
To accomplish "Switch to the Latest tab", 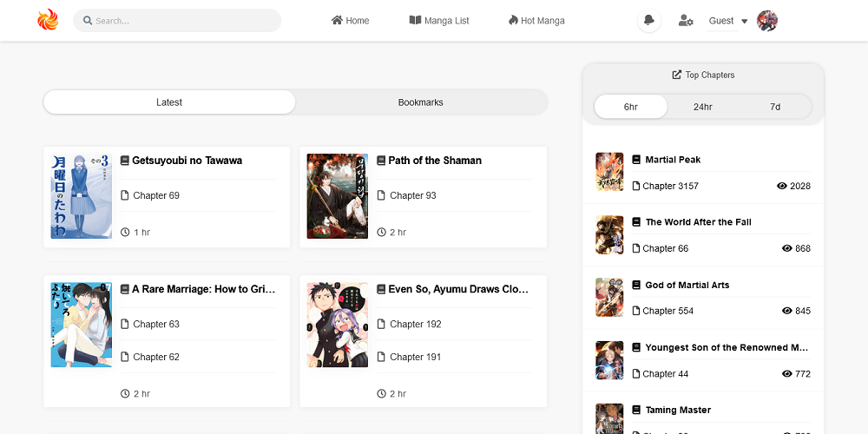I will click(169, 102).
